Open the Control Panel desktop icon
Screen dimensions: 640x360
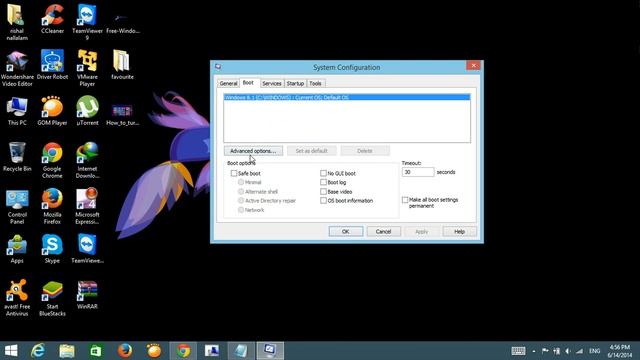coord(17,206)
